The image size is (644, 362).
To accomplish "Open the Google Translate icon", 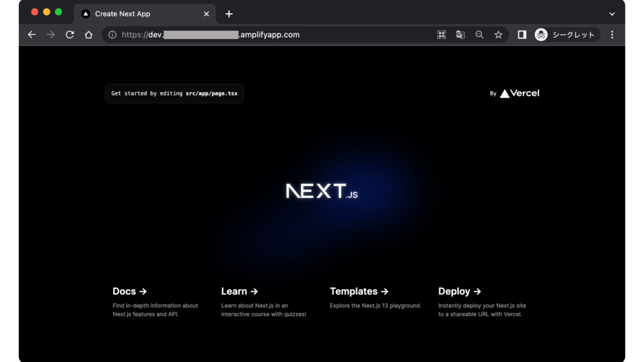I will [460, 35].
